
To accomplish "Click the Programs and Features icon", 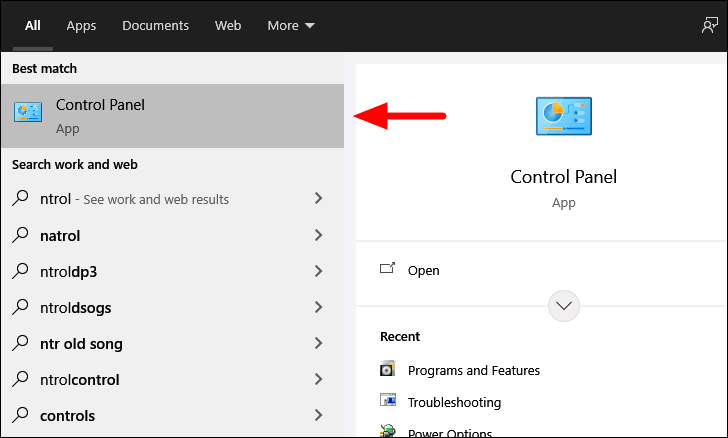I will point(387,368).
